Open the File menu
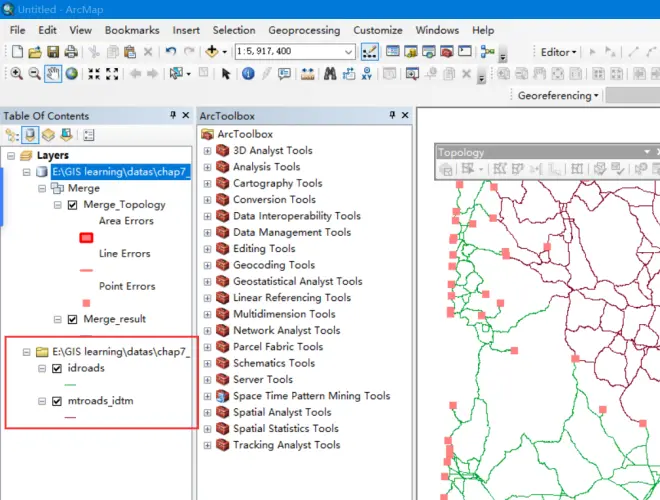Screen dimensions: 660x500 tap(17, 30)
